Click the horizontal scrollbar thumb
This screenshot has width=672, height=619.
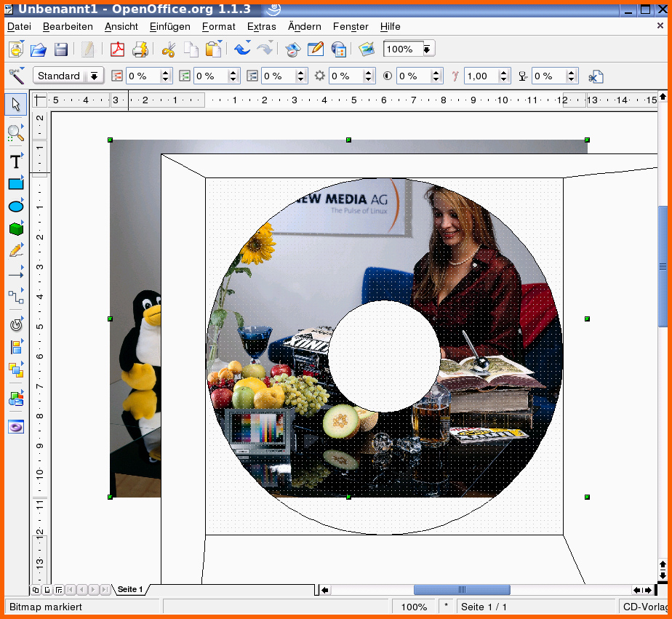(x=462, y=590)
